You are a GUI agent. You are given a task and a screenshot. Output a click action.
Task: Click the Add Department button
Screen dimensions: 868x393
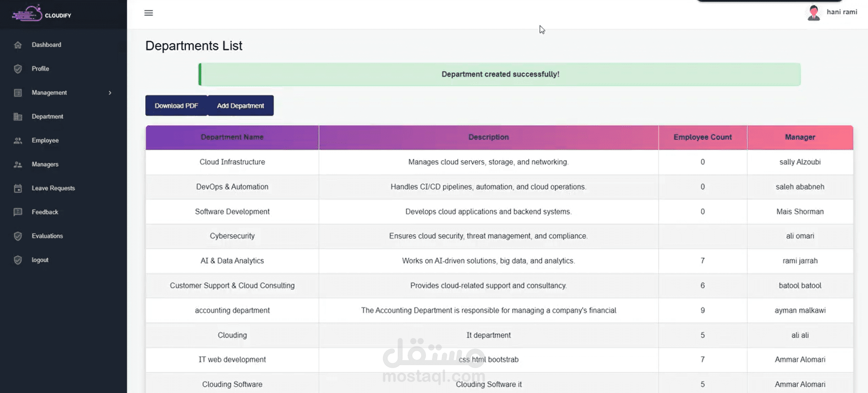tap(240, 106)
